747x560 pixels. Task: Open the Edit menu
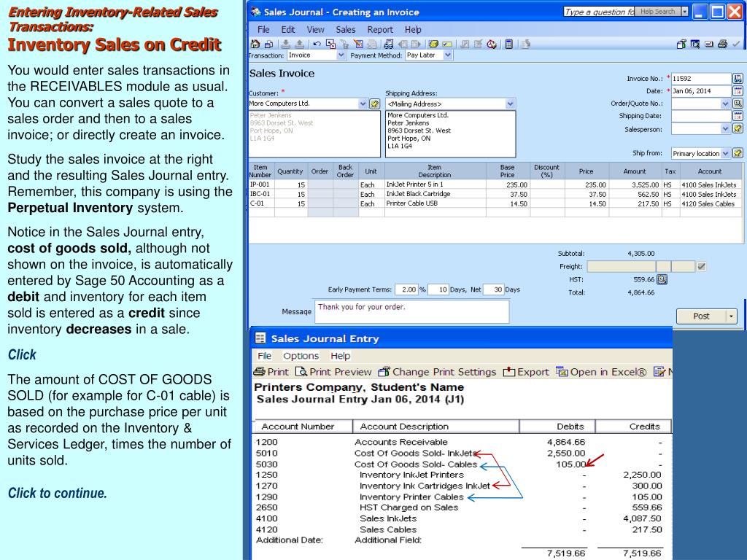click(x=287, y=29)
